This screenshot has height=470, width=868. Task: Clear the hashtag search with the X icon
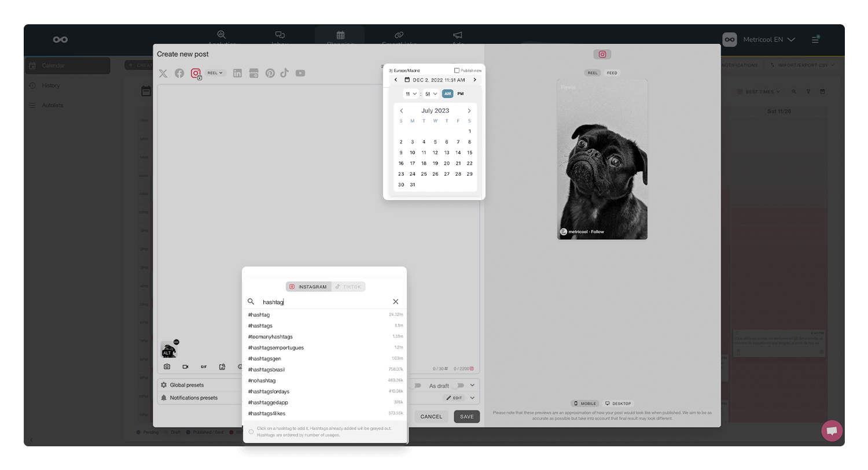click(x=396, y=302)
